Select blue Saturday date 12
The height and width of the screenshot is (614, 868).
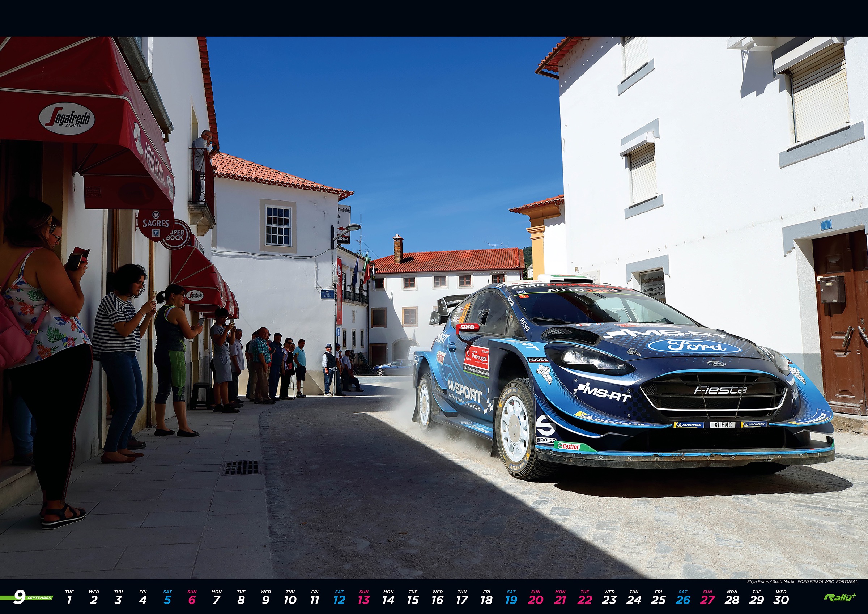coord(340,600)
